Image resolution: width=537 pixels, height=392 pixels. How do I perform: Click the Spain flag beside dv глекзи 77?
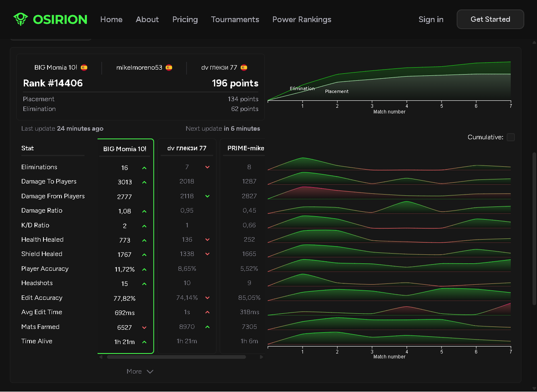(244, 67)
